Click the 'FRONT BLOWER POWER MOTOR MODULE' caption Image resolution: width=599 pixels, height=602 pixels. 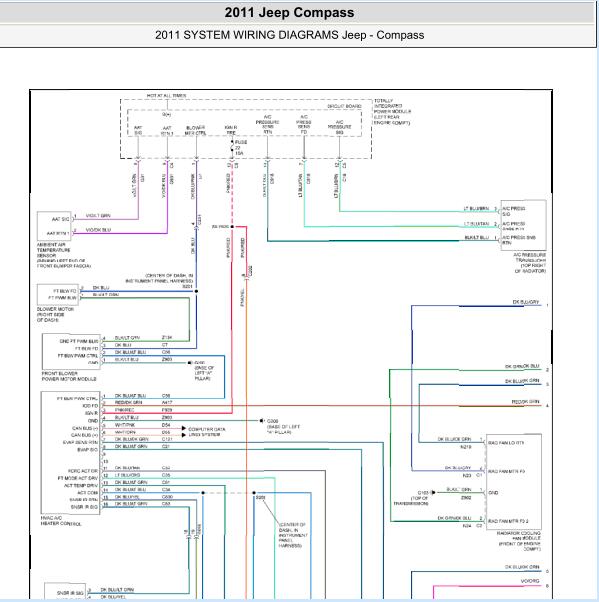pos(69,376)
